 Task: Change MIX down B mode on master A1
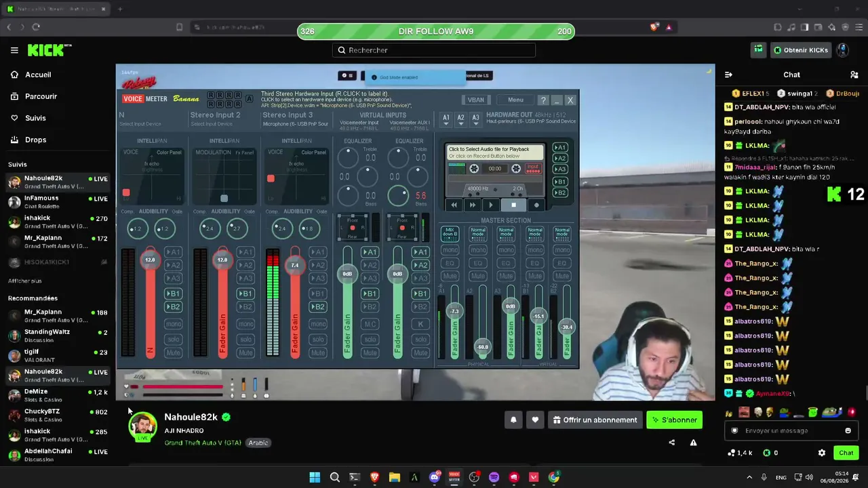(x=450, y=234)
